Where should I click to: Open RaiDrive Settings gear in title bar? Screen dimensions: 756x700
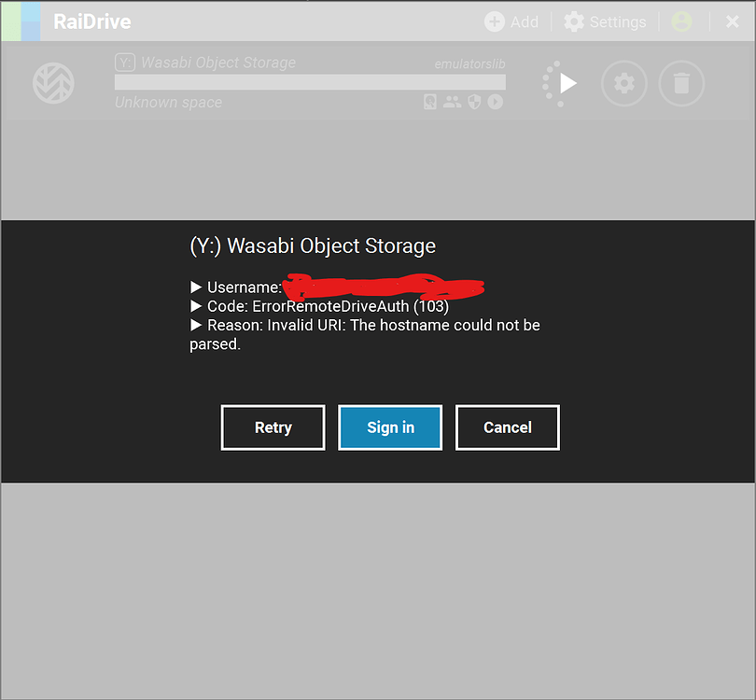coord(605,21)
